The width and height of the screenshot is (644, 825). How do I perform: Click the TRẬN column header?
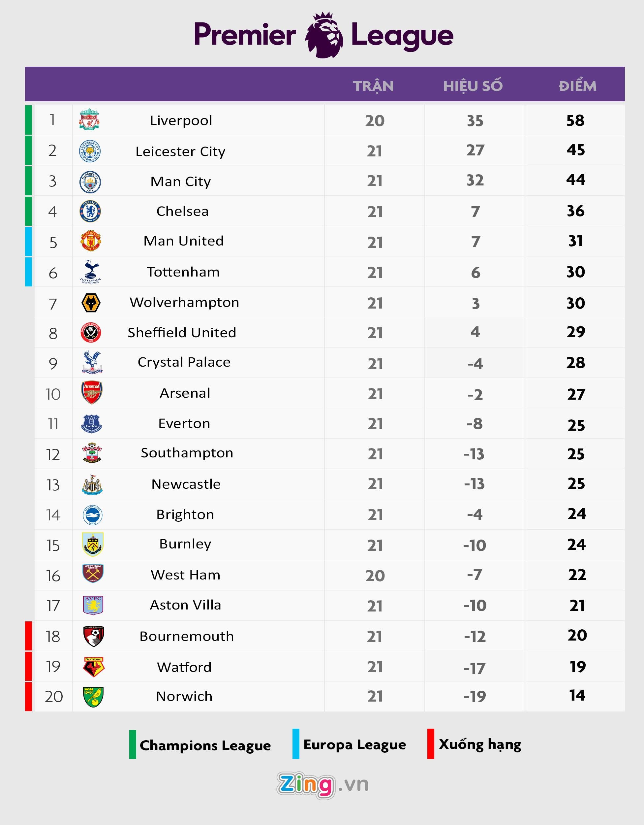(373, 86)
